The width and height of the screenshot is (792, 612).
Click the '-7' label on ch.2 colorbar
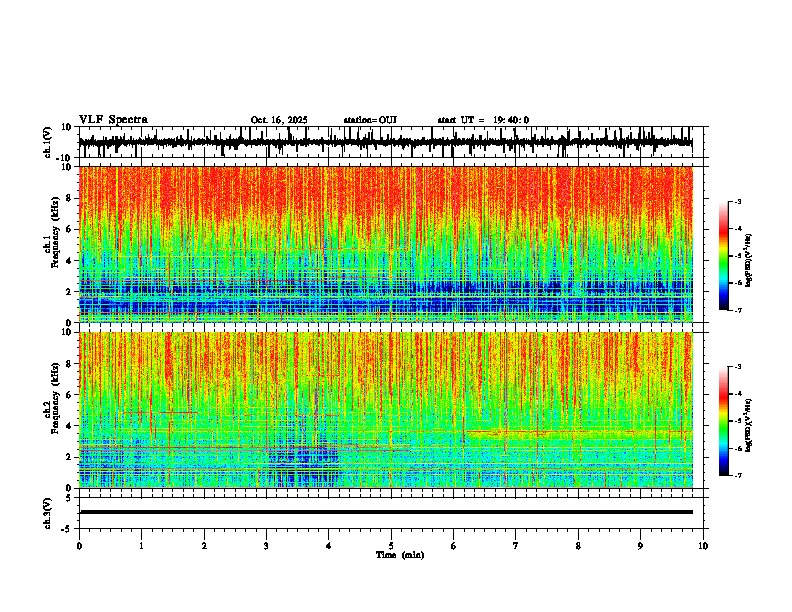[738, 475]
